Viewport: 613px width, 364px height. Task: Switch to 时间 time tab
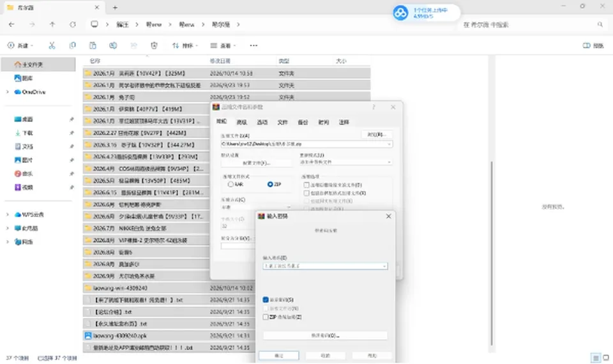(323, 123)
